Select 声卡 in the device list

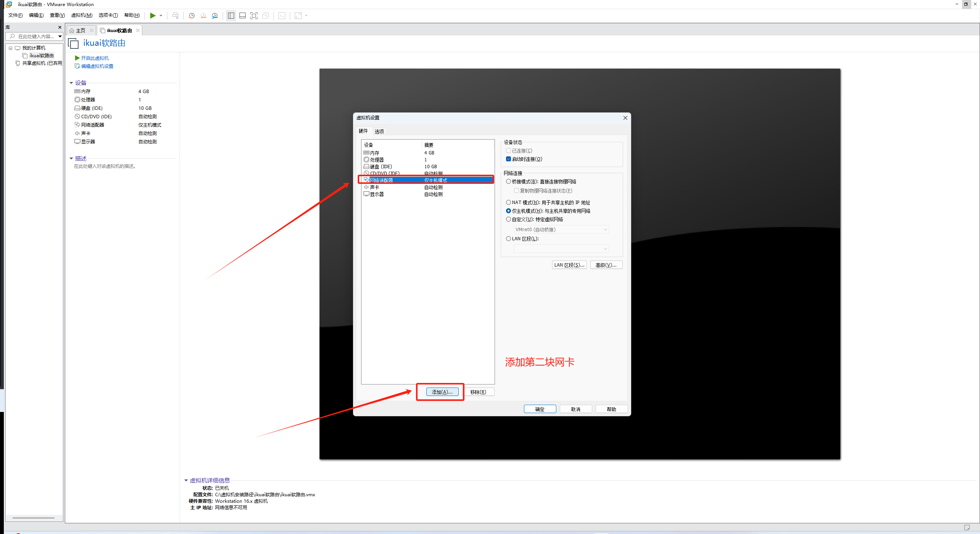[374, 187]
